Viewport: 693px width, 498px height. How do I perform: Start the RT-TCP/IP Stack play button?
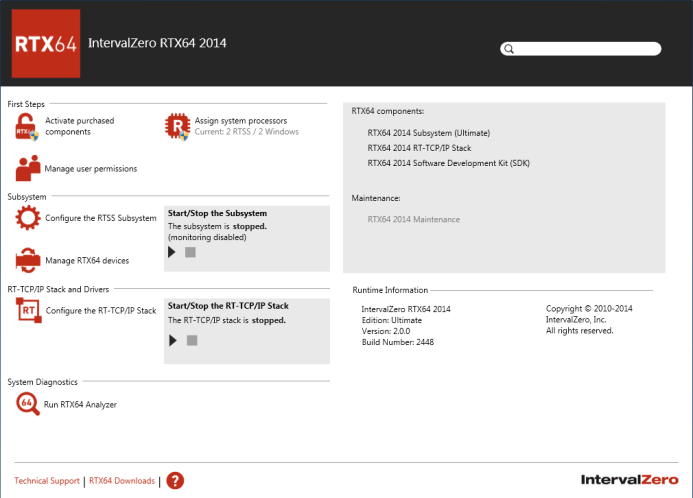click(x=173, y=340)
